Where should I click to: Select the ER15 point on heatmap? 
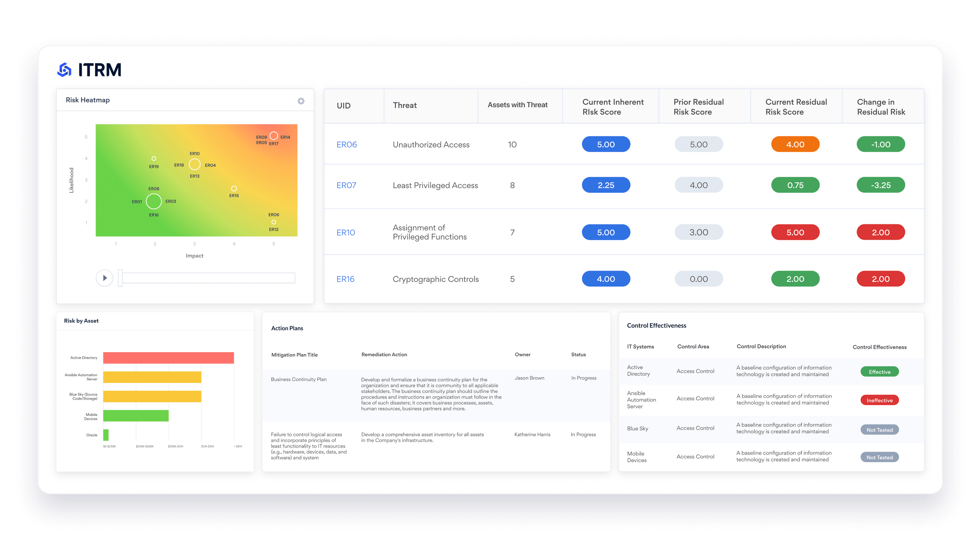coord(234,189)
